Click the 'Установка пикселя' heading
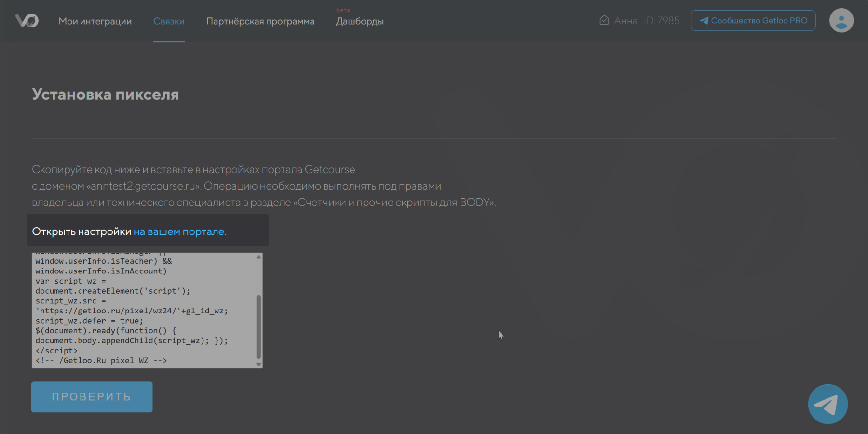Viewport: 868px width, 434px height. coord(106,95)
